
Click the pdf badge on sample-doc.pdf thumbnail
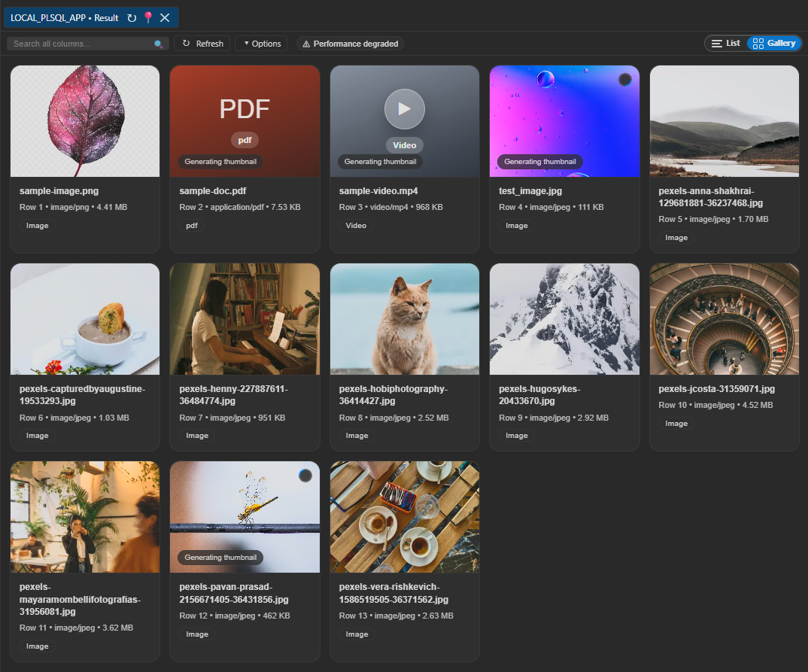pyautogui.click(x=245, y=140)
